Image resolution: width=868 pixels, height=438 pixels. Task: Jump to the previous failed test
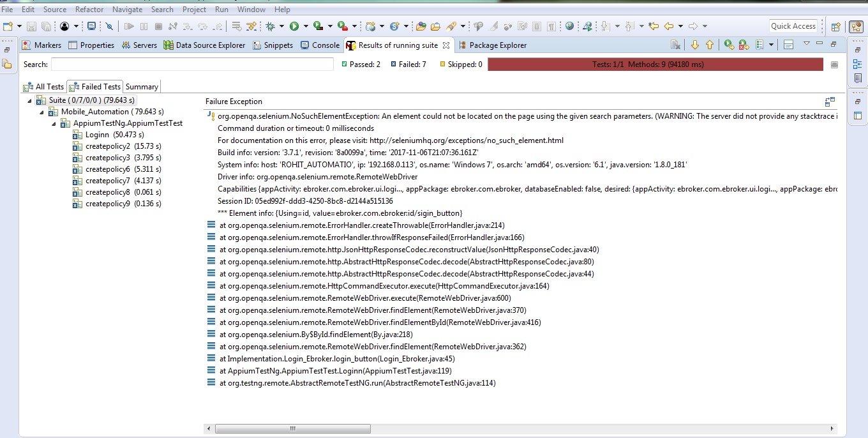coord(710,44)
